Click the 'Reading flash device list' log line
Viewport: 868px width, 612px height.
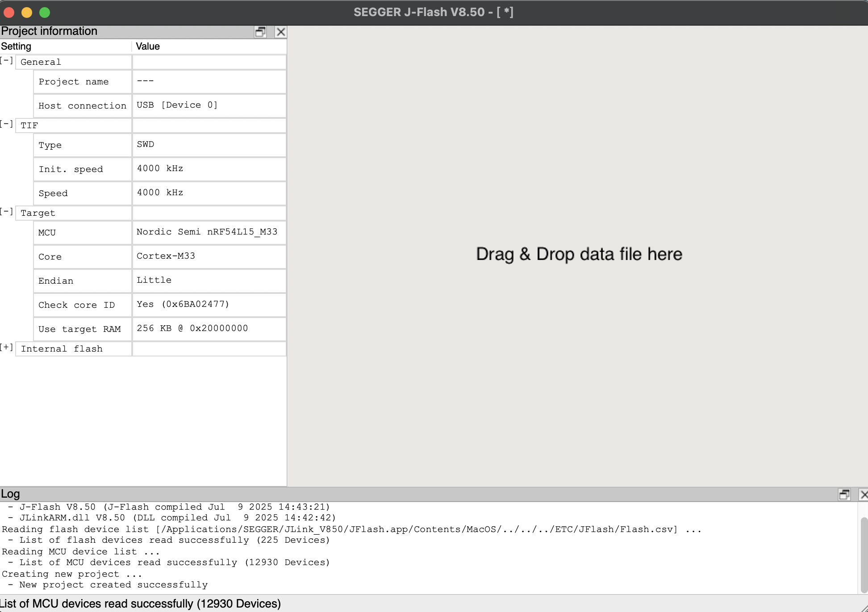click(x=352, y=529)
